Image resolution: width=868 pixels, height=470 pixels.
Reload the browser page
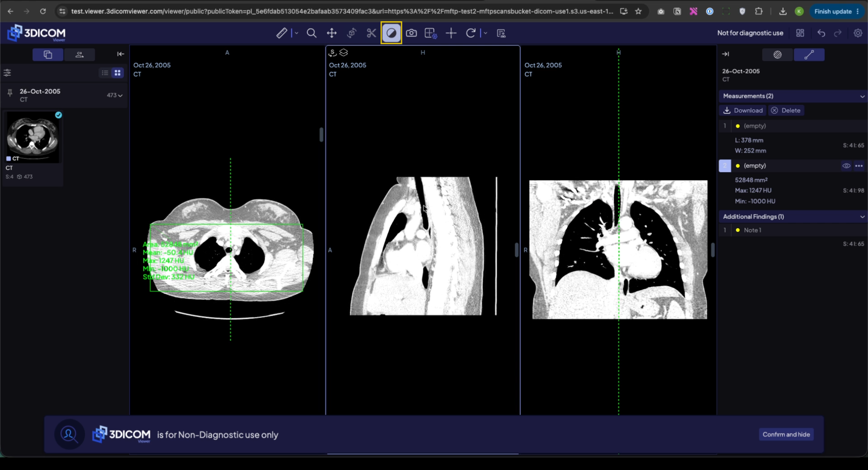pos(42,11)
